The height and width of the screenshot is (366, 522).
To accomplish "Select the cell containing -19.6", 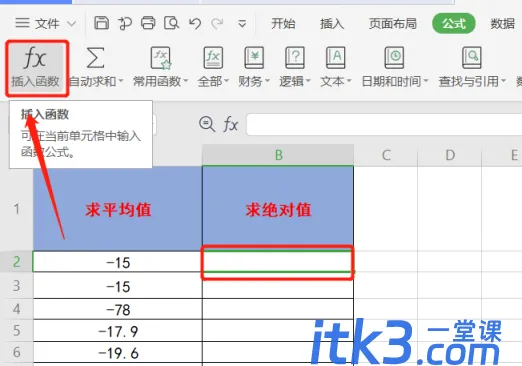I will (x=118, y=353).
